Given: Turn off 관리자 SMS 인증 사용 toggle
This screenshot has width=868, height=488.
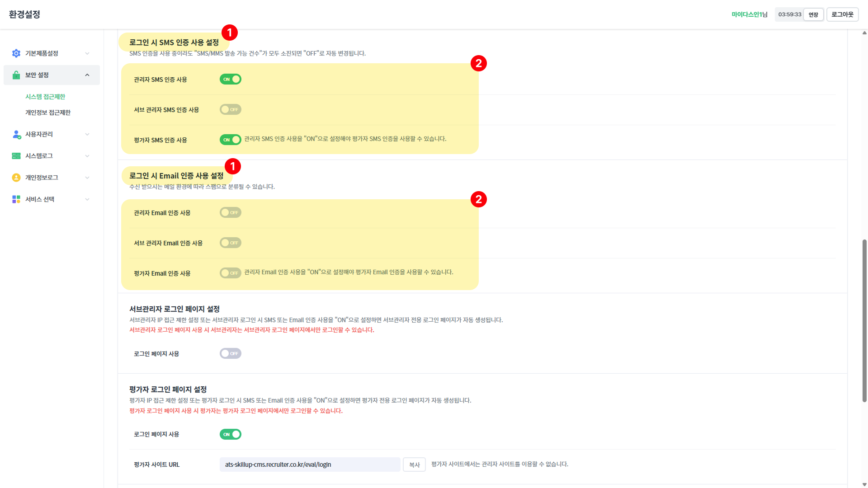Looking at the screenshot, I should 231,79.
